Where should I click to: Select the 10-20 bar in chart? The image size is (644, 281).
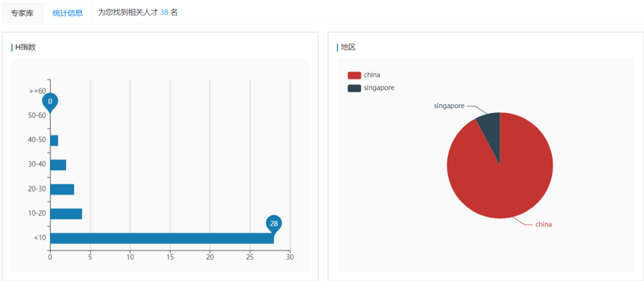pyautogui.click(x=66, y=214)
